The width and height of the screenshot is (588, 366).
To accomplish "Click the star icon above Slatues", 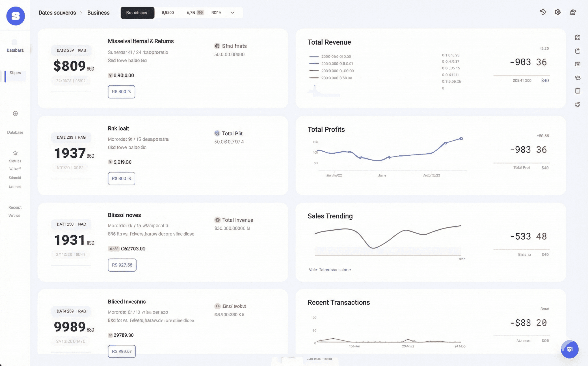I will [x=15, y=153].
